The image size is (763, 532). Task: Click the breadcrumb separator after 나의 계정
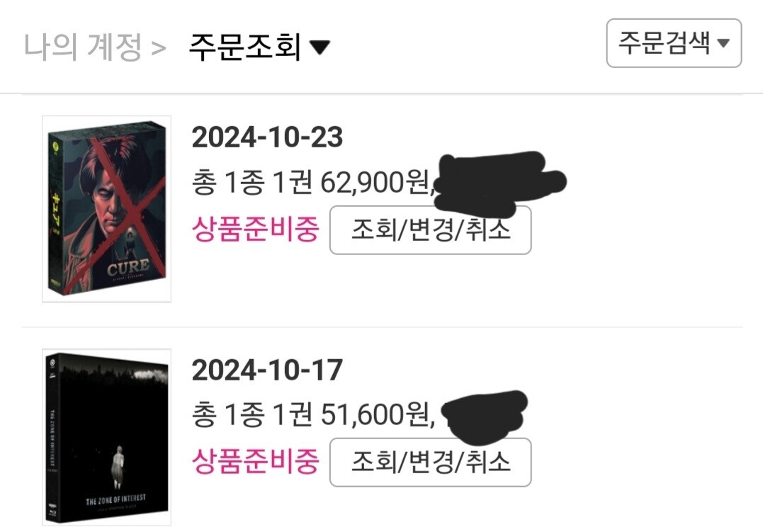point(159,48)
